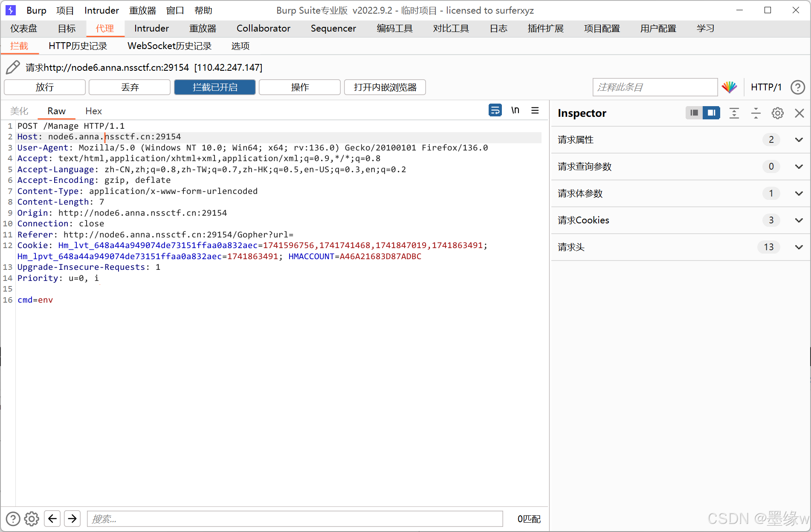
Task: Click the 搜索 search field
Action: [x=295, y=519]
